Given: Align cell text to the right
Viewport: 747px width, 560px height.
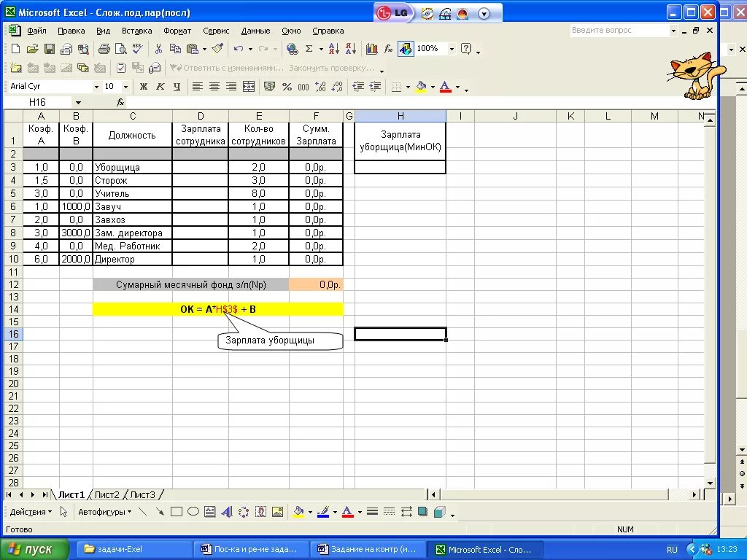Looking at the screenshot, I should pyautogui.click(x=231, y=86).
